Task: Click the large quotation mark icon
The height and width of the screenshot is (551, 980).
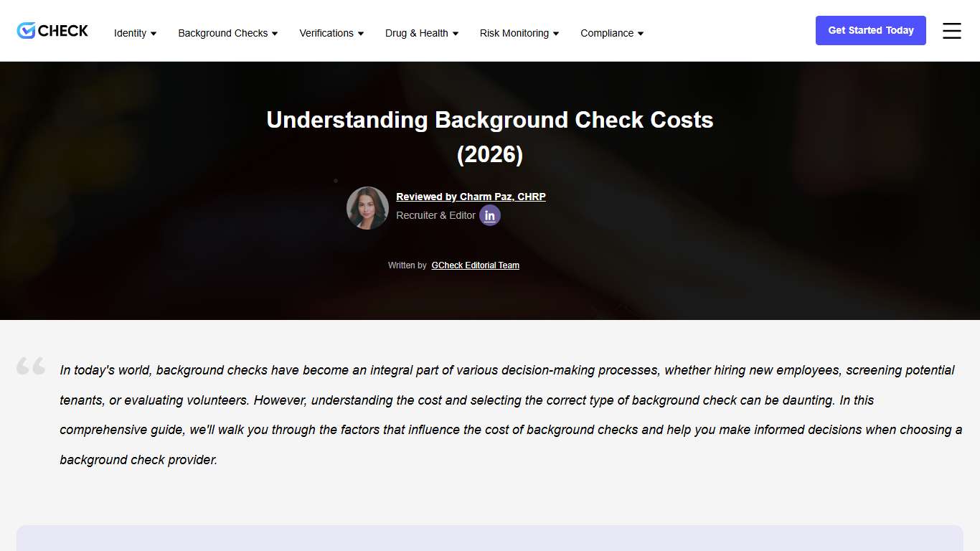Action: 31,366
